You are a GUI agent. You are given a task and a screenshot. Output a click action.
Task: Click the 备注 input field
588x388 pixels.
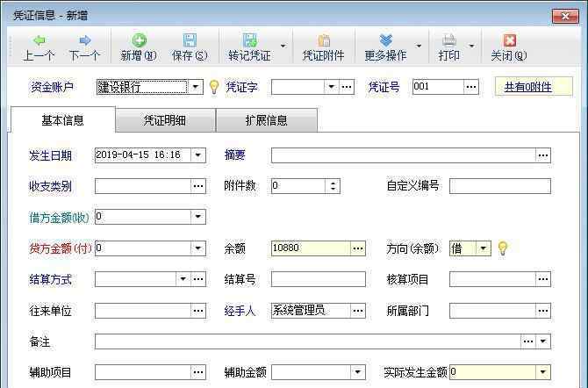[x=307, y=341]
